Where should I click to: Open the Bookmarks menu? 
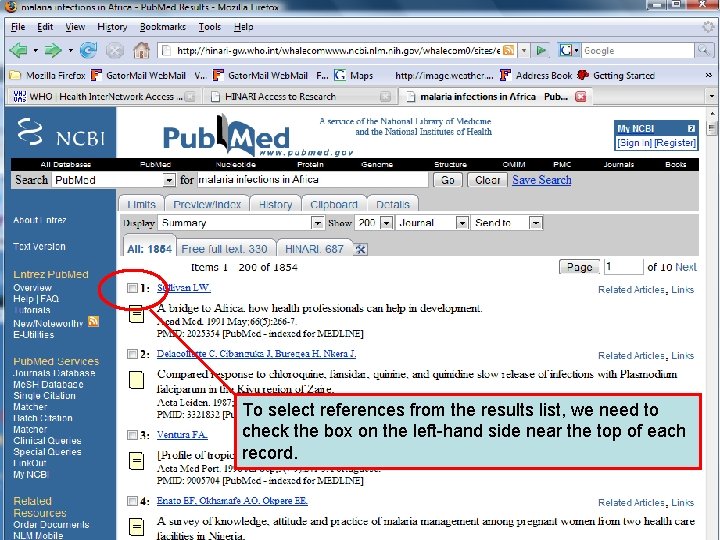point(163,27)
